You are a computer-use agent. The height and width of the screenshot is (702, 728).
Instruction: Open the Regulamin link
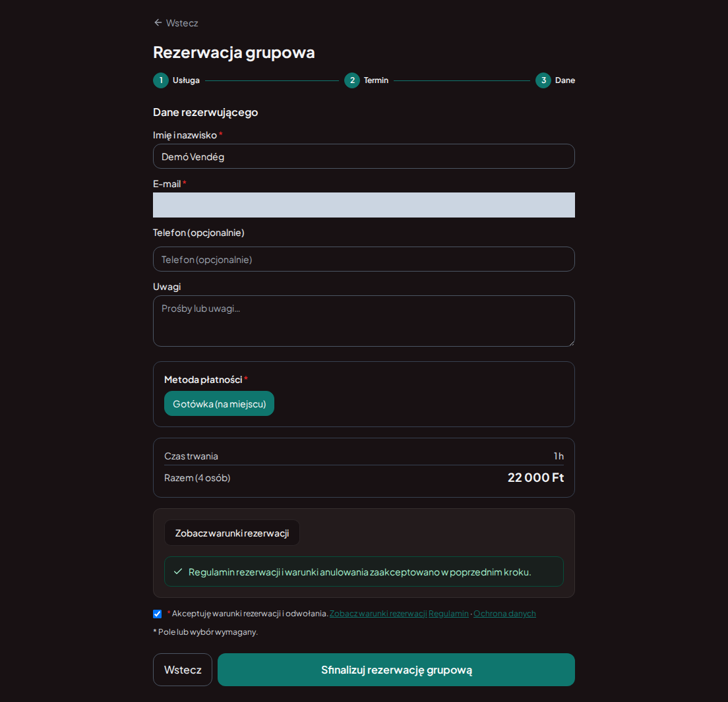pos(448,614)
